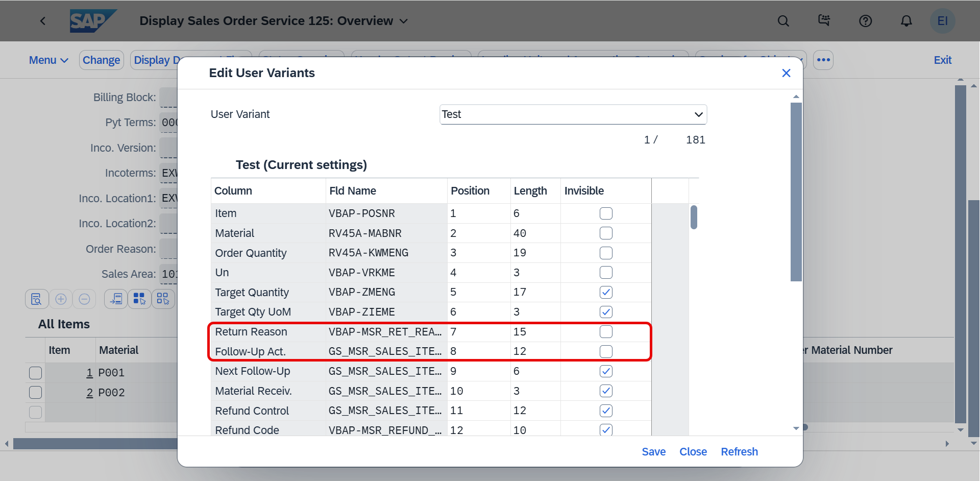The height and width of the screenshot is (481, 980).
Task: Open the User Variant dropdown
Action: 573,114
